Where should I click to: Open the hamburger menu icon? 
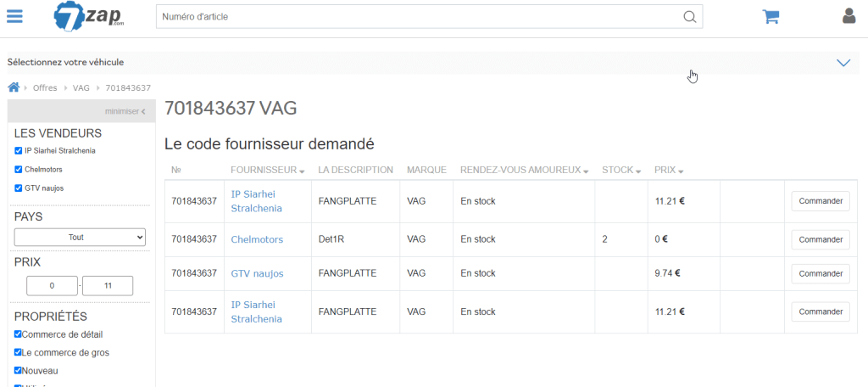(x=14, y=16)
